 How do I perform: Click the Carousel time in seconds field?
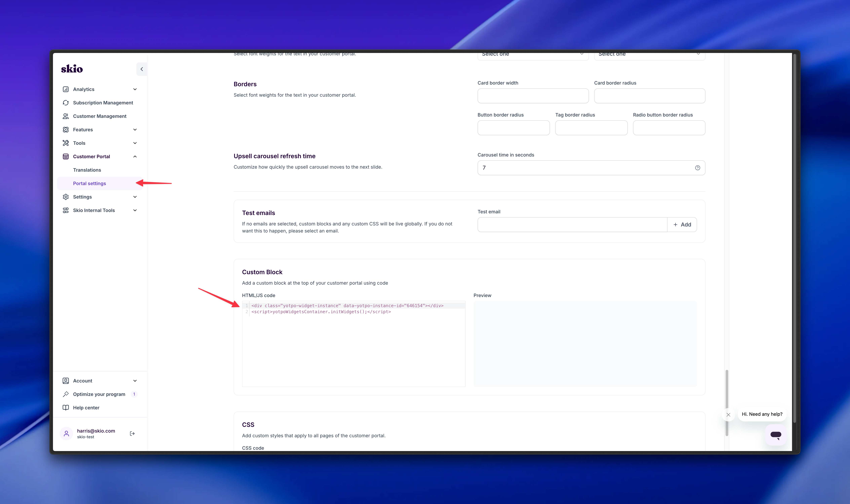tap(591, 168)
